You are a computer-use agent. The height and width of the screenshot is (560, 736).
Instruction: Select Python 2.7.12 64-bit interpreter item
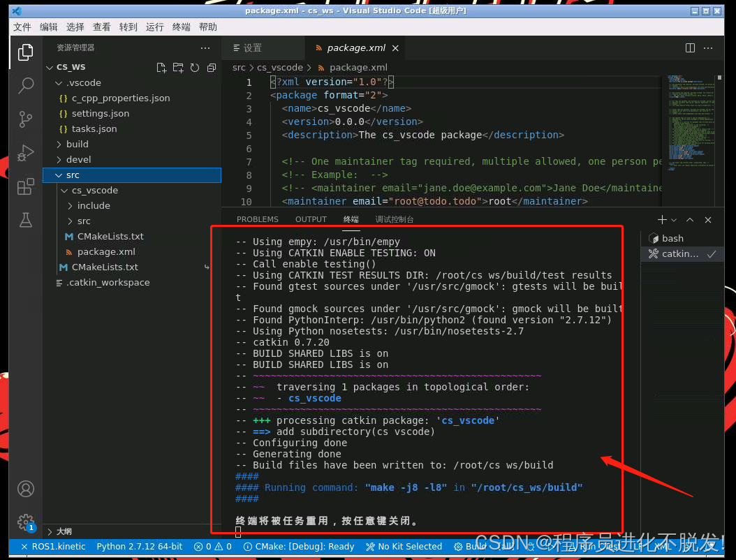[140, 547]
